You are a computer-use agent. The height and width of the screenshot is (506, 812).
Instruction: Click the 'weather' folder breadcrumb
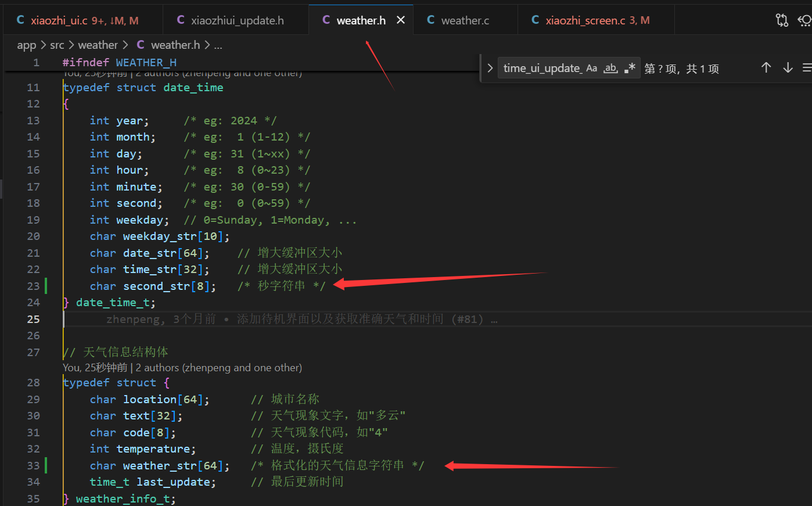point(98,45)
